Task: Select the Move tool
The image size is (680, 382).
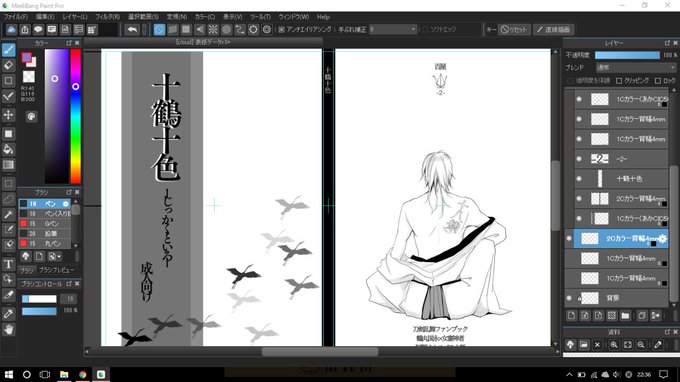Action: click(x=8, y=115)
